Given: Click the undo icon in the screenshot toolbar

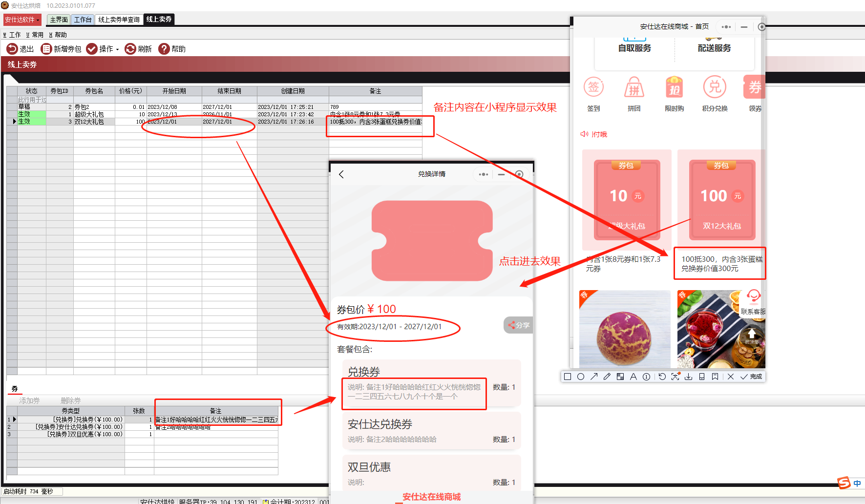Looking at the screenshot, I should point(662,377).
